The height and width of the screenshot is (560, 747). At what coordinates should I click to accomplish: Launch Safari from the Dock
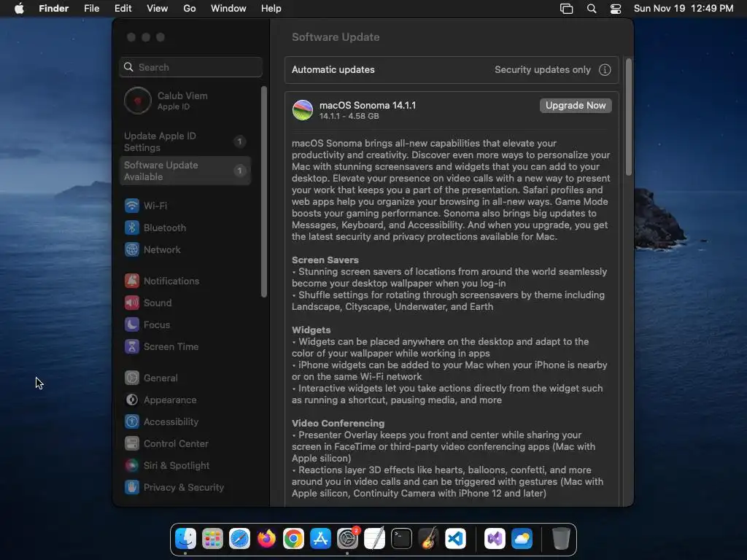click(x=239, y=539)
